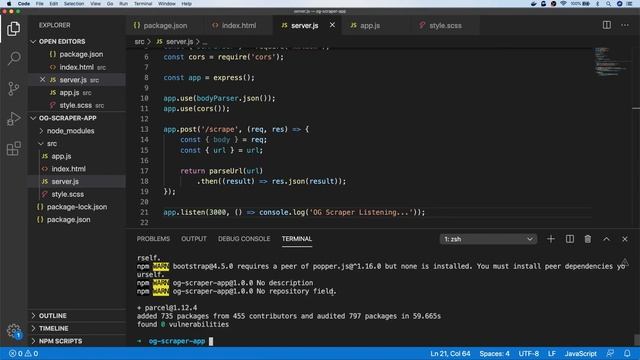Select terminal shell dropdown 1: zsh
Screen dimensions: 640x360
(488, 239)
